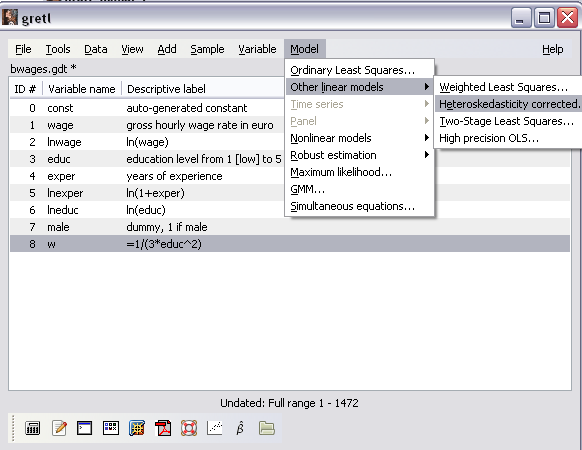The height and width of the screenshot is (450, 582).
Task: Select the wage variable row
Action: (147, 125)
